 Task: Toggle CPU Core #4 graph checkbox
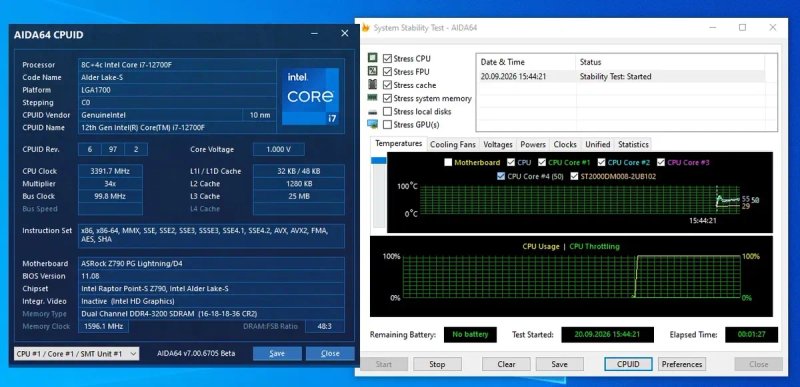pyautogui.click(x=501, y=176)
